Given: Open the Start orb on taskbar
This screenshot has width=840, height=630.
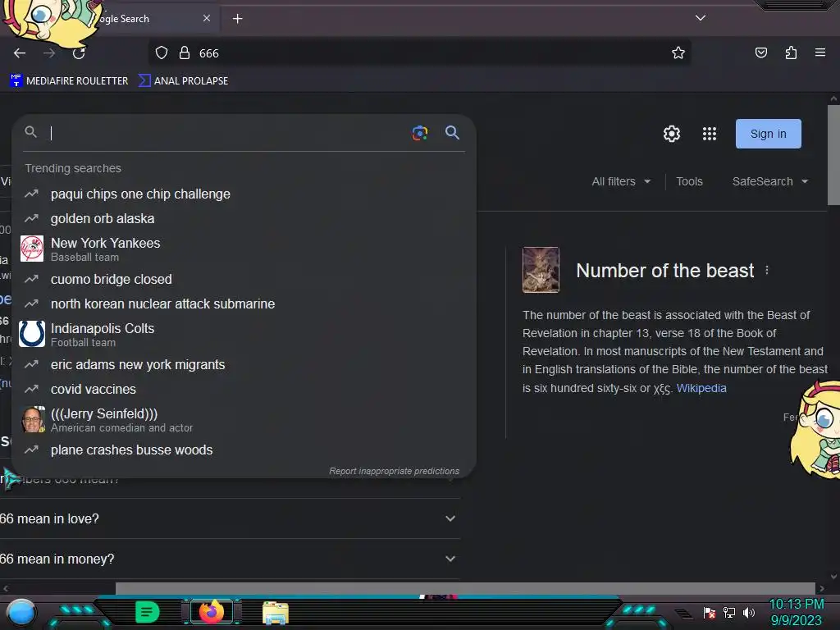Looking at the screenshot, I should pyautogui.click(x=21, y=612).
